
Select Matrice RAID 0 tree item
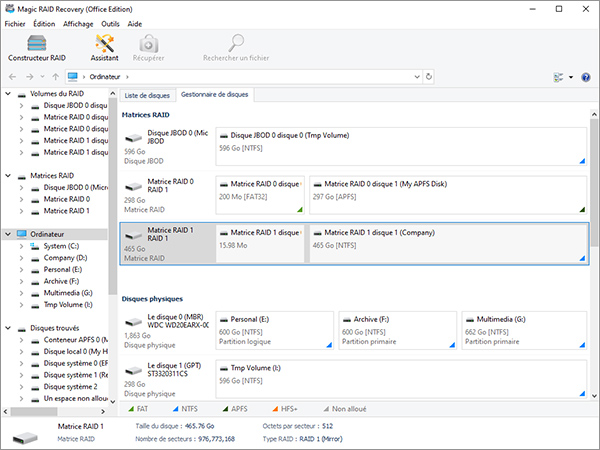[67, 199]
